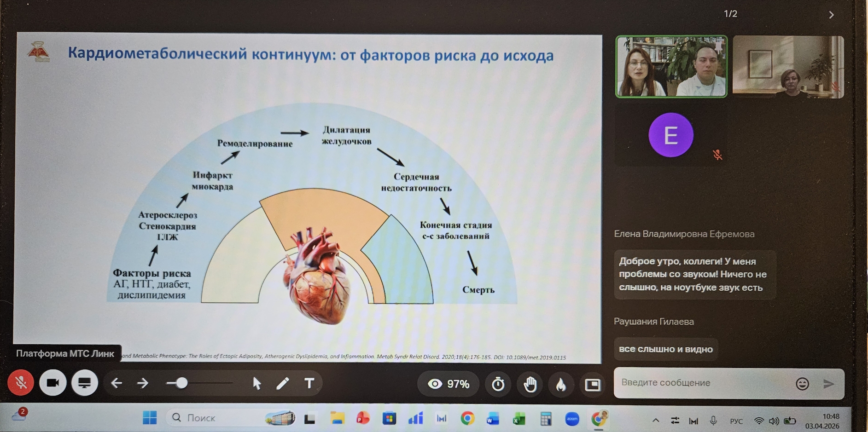868x432 pixels.
Task: Raise hand with the hand icon
Action: pyautogui.click(x=530, y=384)
